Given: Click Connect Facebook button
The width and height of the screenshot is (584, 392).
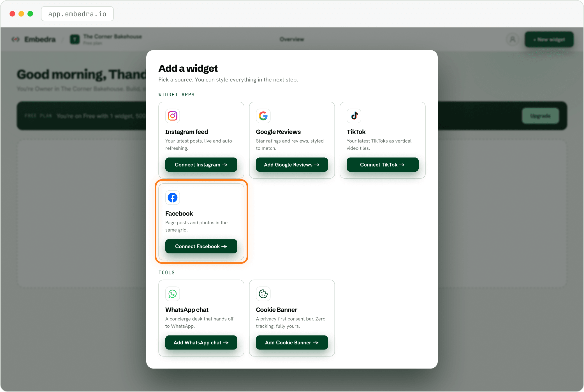Looking at the screenshot, I should pyautogui.click(x=201, y=246).
